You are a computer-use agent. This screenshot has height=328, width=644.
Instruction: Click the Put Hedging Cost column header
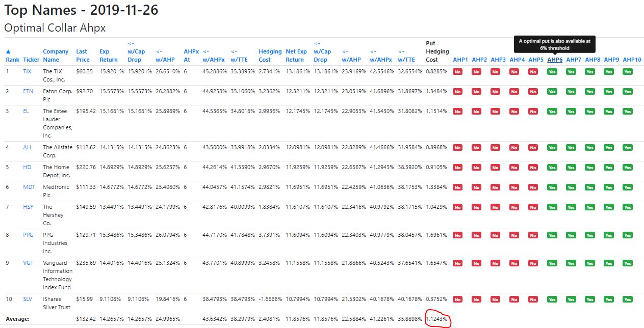[x=437, y=51]
